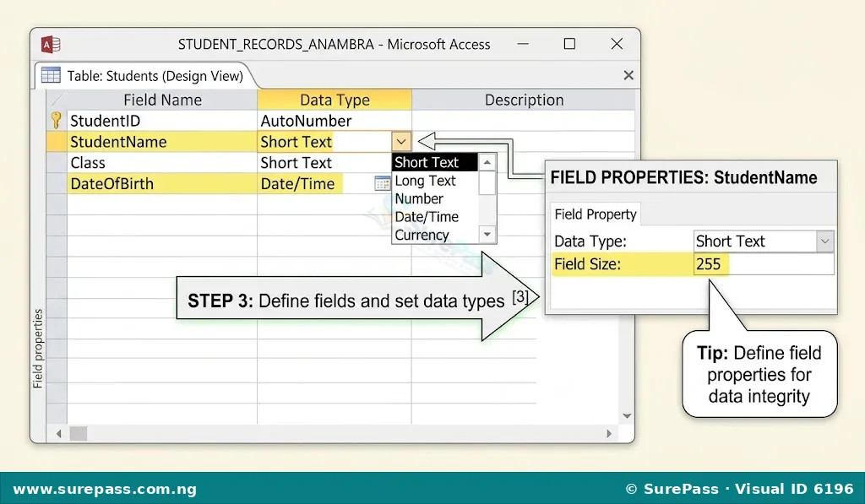This screenshot has width=865, height=504.
Task: Choose Long Text from the dropdown list
Action: [435, 181]
